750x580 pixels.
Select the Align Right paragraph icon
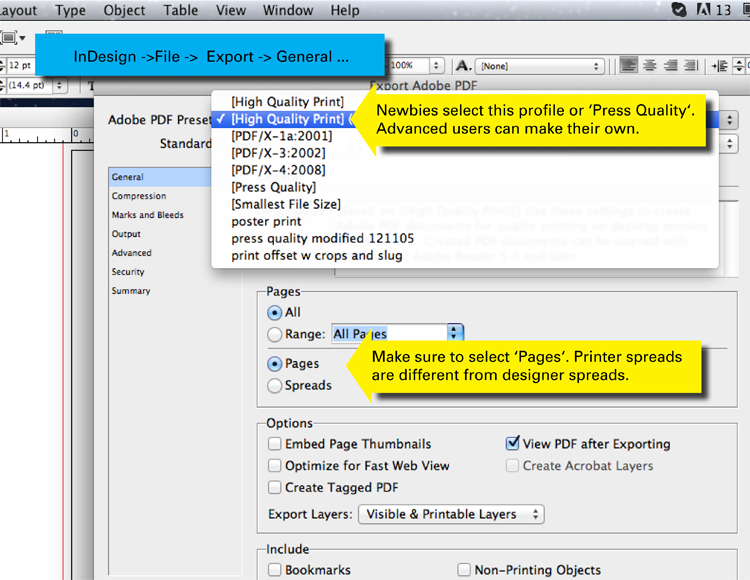(x=671, y=65)
